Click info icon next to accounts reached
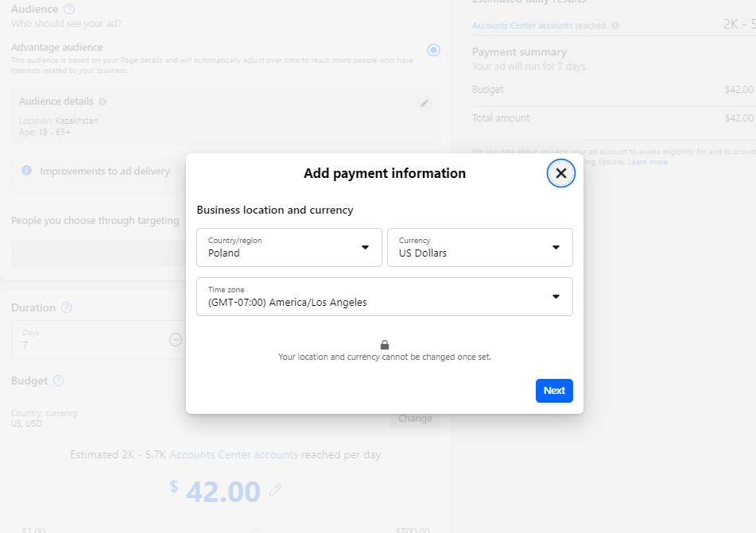Screen dimensions: 756x533 tap(615, 25)
